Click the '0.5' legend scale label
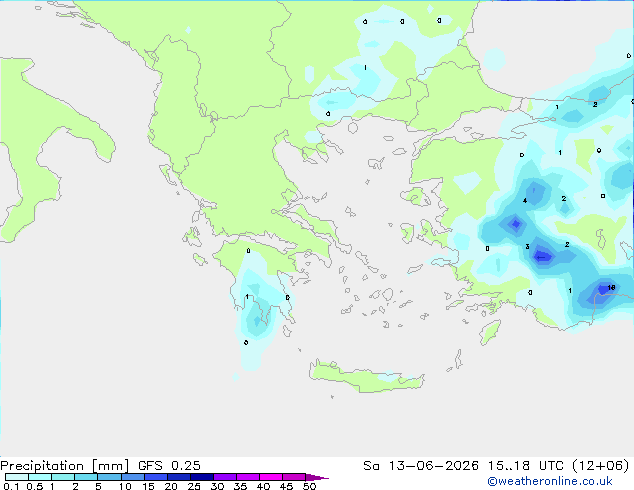The height and width of the screenshot is (490, 634). pos(35,486)
